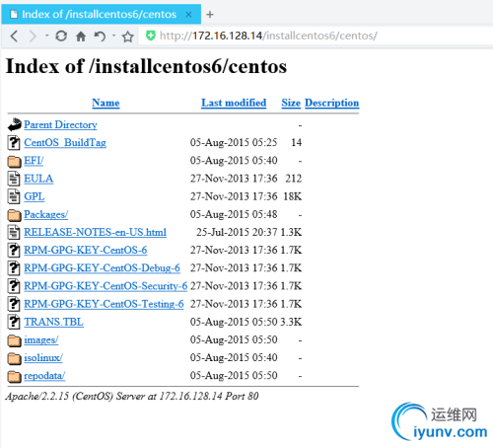Image resolution: width=493 pixels, height=448 pixels.
Task: Open the RPM-GPG-KEY-CentOS-Testing-6 link
Action: click(104, 304)
